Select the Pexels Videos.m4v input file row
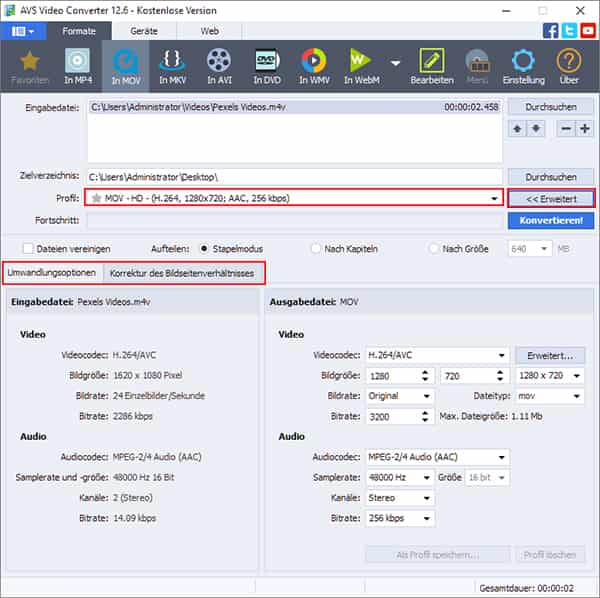The width and height of the screenshot is (600, 598). (x=295, y=107)
